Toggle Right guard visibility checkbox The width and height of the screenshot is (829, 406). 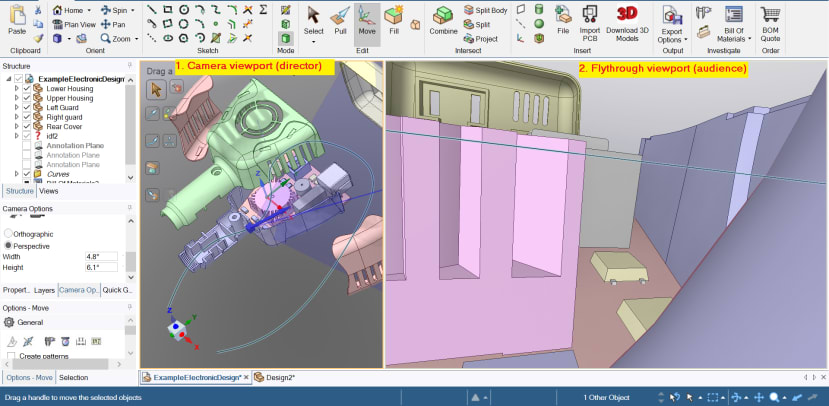(27, 117)
